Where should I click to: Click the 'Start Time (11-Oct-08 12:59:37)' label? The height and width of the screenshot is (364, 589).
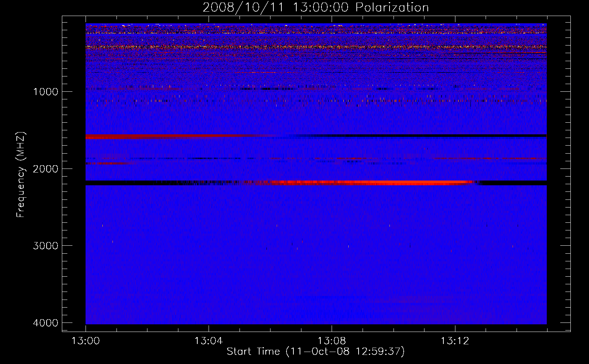316,352
